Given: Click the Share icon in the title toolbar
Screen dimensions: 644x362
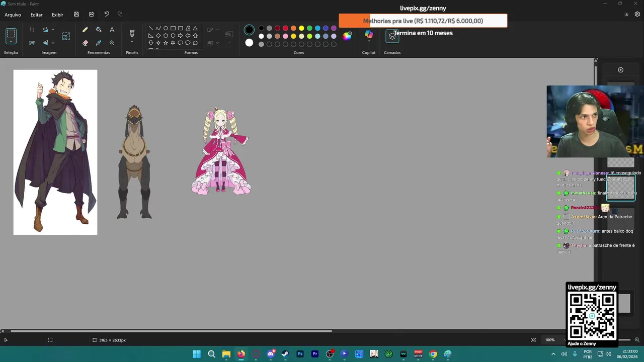Looking at the screenshot, I should pos(92,15).
